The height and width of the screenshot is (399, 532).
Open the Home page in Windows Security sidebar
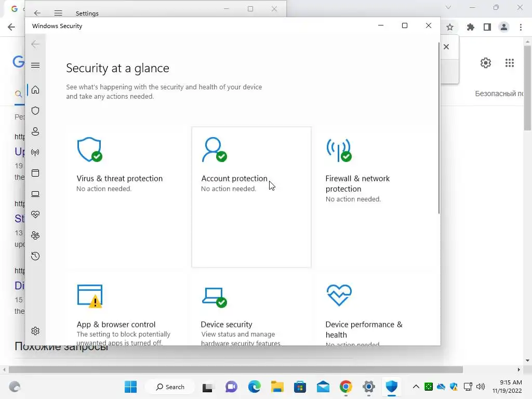(35, 90)
